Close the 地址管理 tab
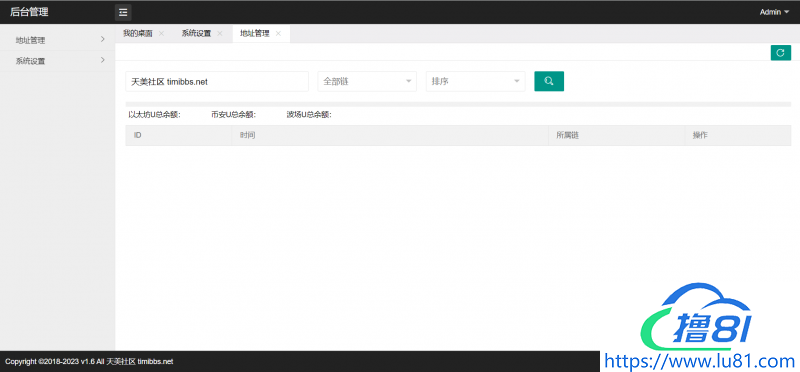 [278, 34]
